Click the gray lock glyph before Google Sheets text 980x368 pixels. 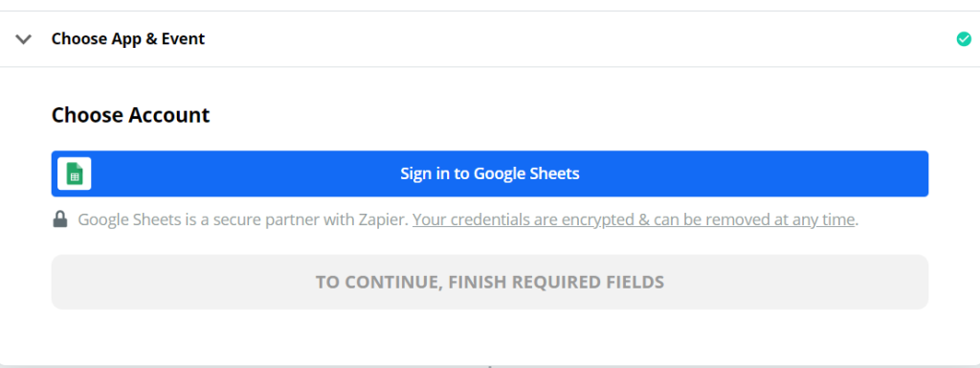60,219
